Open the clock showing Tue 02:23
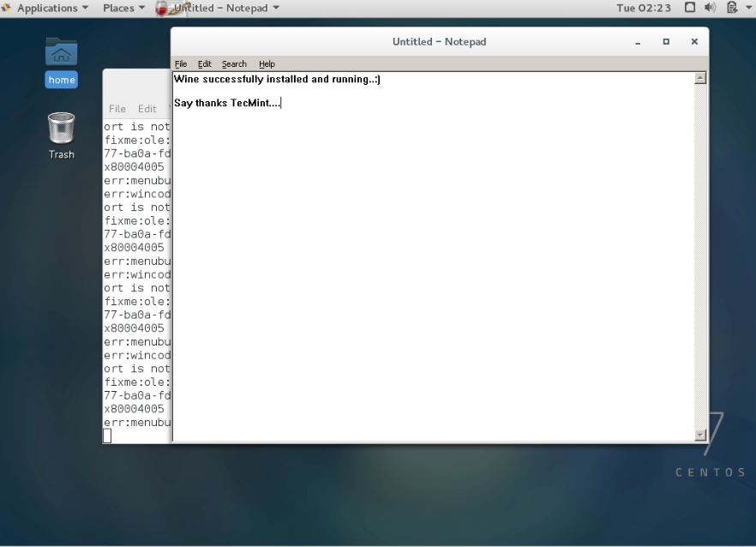 pyautogui.click(x=644, y=9)
